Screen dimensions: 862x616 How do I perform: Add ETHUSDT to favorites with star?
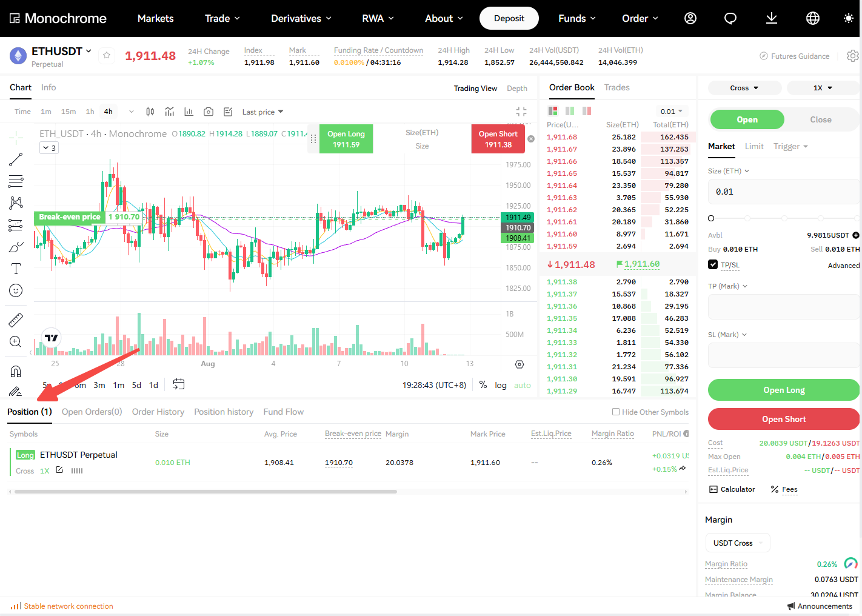point(107,55)
